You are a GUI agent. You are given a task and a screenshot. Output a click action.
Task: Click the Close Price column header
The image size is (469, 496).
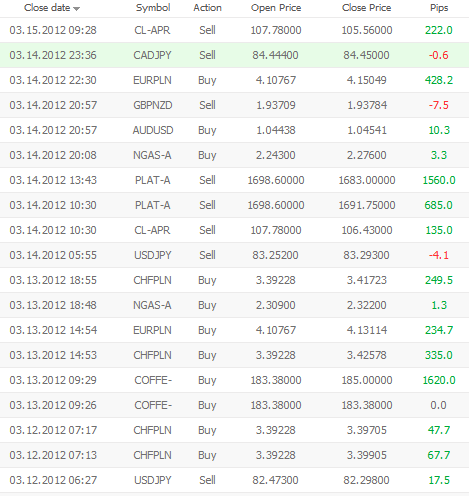click(367, 8)
